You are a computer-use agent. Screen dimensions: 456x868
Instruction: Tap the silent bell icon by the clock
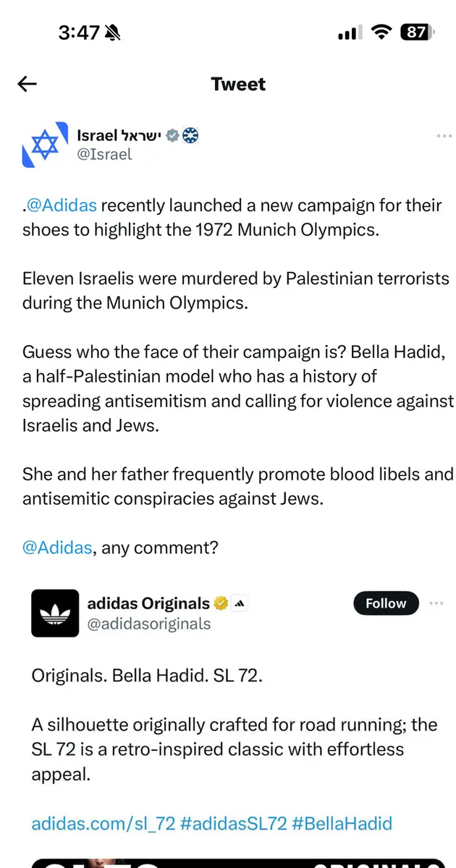[x=112, y=33]
